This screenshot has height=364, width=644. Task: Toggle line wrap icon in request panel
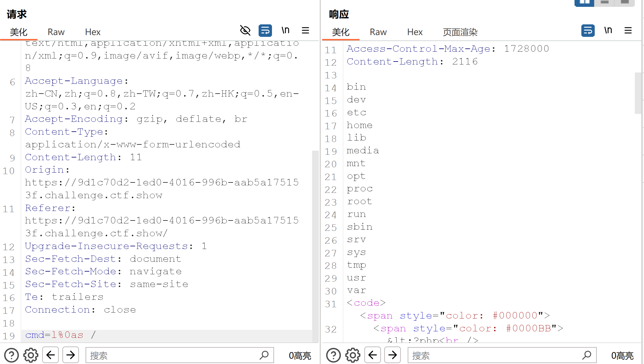[265, 30]
